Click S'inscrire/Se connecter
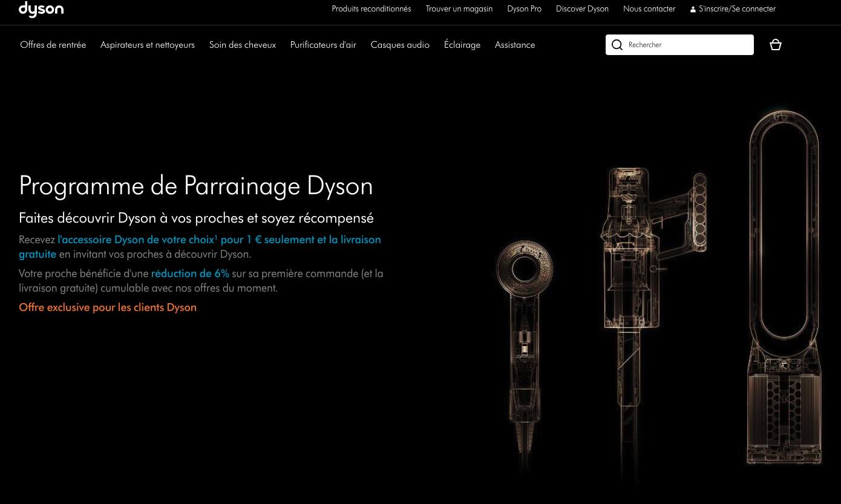Image resolution: width=841 pixels, height=504 pixels. coord(737,9)
